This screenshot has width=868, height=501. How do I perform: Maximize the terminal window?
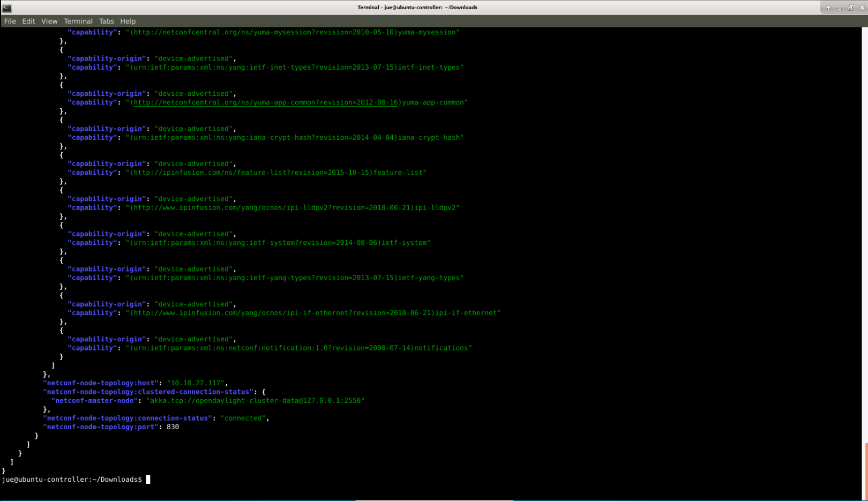[850, 8]
